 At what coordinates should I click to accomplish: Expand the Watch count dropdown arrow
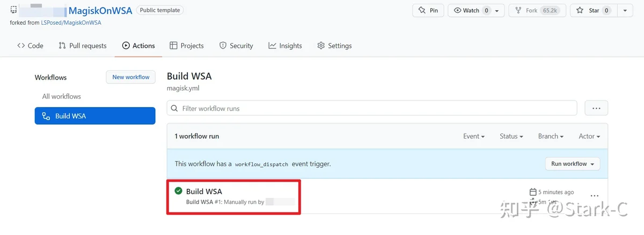pos(497,11)
